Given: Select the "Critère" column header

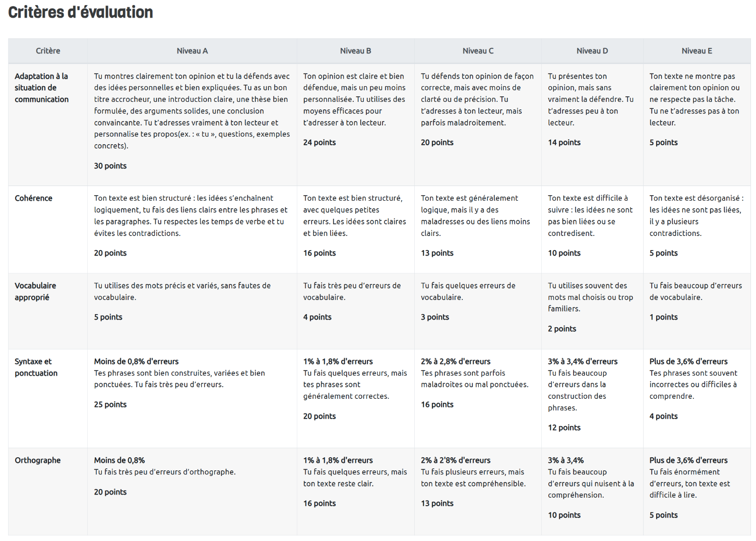Looking at the screenshot, I should pos(48,51).
